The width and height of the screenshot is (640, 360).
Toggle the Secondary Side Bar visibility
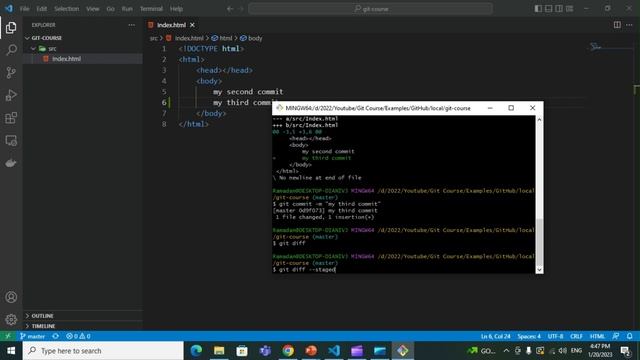pyautogui.click(x=559, y=9)
